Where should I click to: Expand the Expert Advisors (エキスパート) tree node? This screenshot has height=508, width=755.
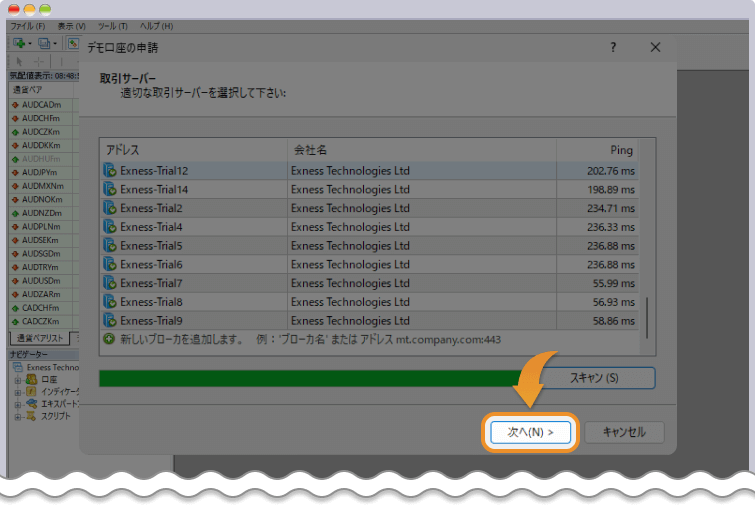tap(17, 403)
